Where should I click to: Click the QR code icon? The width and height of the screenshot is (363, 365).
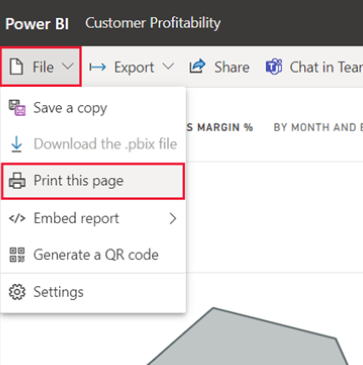pos(17,255)
